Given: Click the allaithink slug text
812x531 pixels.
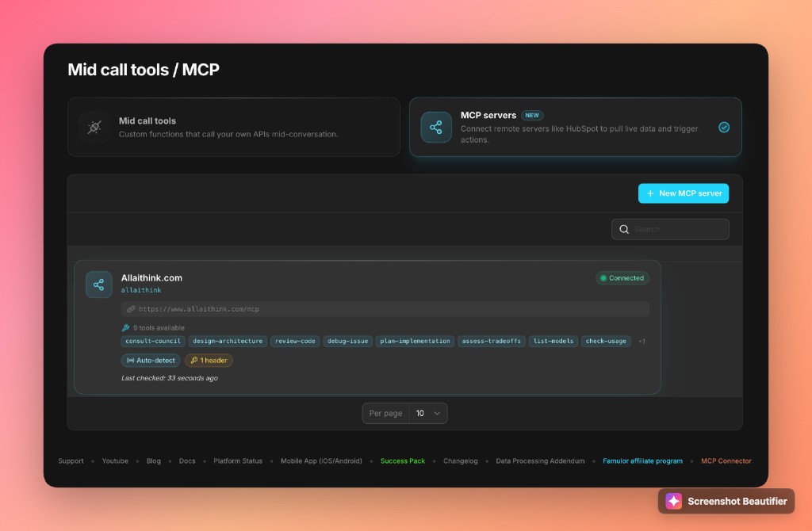Looking at the screenshot, I should click(141, 290).
